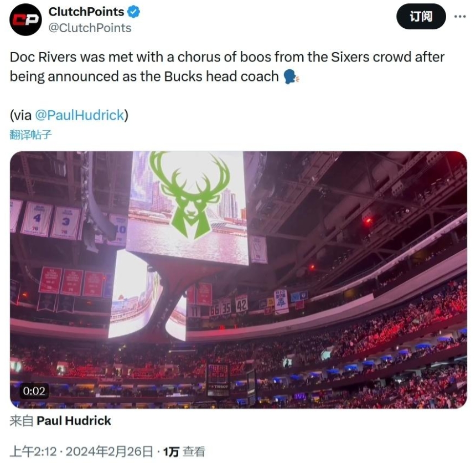Viewport: 476px width, 463px height.
Task: Open the three-dot more options menu
Action: click(x=460, y=17)
